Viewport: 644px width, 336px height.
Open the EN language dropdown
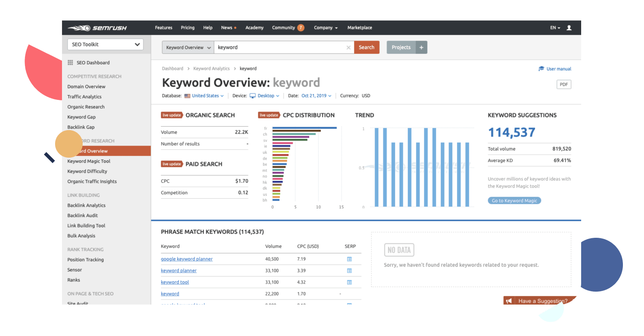coord(555,28)
